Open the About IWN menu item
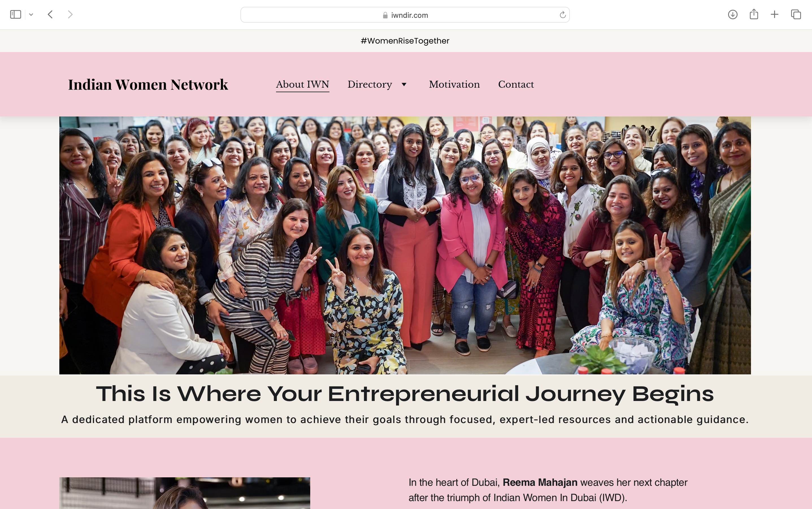 [302, 84]
